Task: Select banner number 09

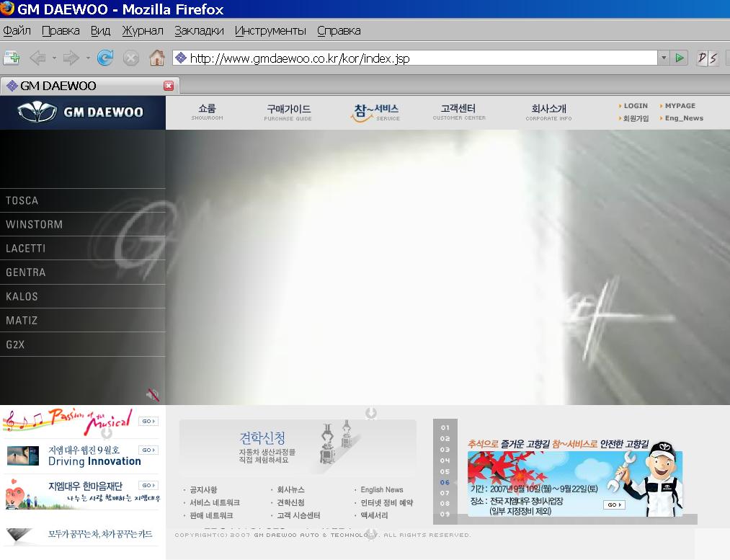Action: 445,515
